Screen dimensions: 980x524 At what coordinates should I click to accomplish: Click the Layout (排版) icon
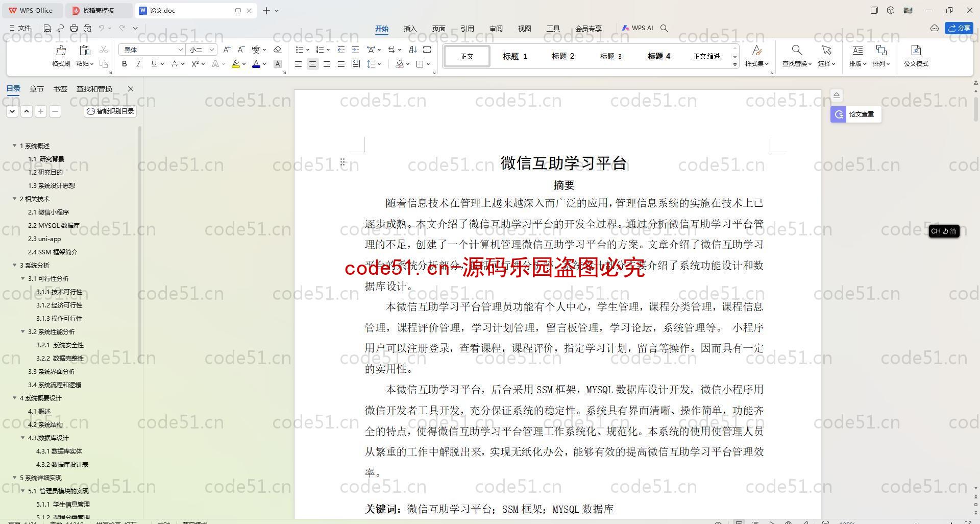pos(857,50)
